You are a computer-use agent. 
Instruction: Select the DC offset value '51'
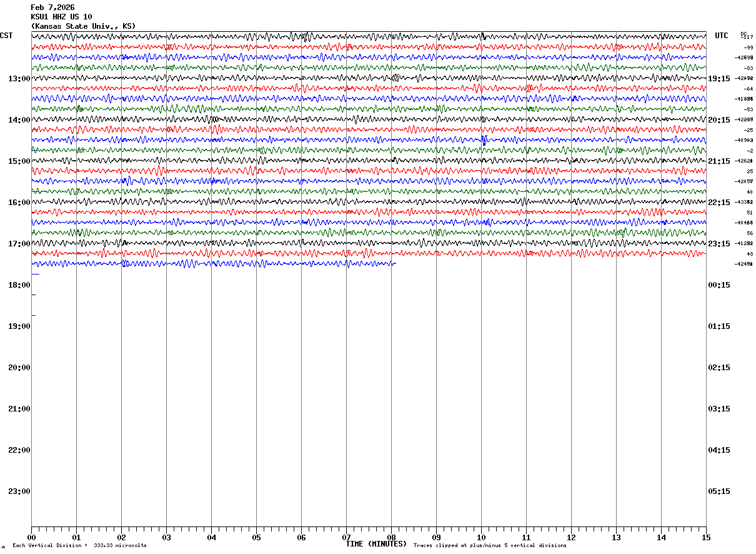point(750,213)
